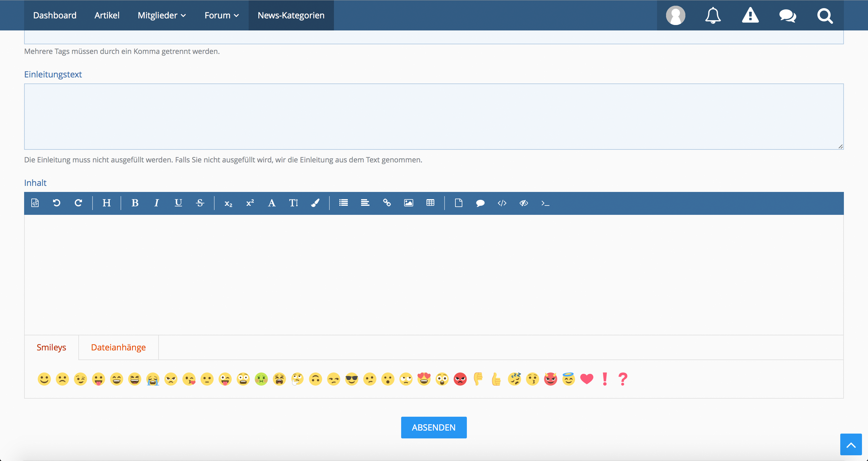Insert a table using the grid icon
868x461 pixels.
(430, 203)
